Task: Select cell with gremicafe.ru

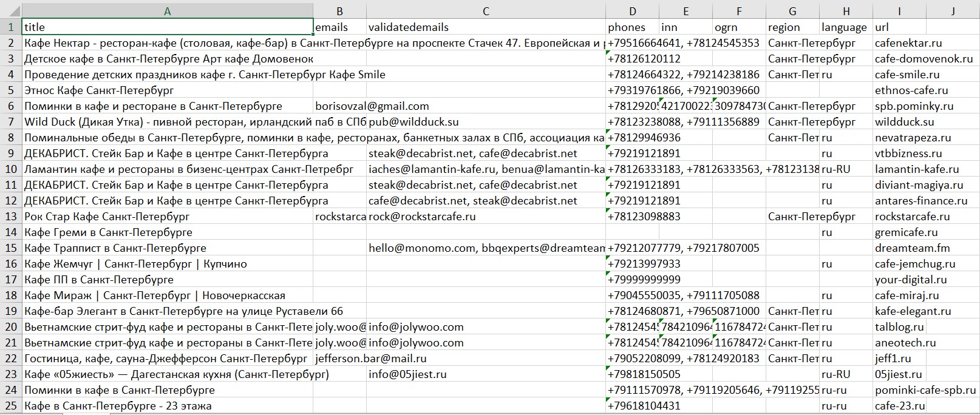Action: [x=899, y=232]
